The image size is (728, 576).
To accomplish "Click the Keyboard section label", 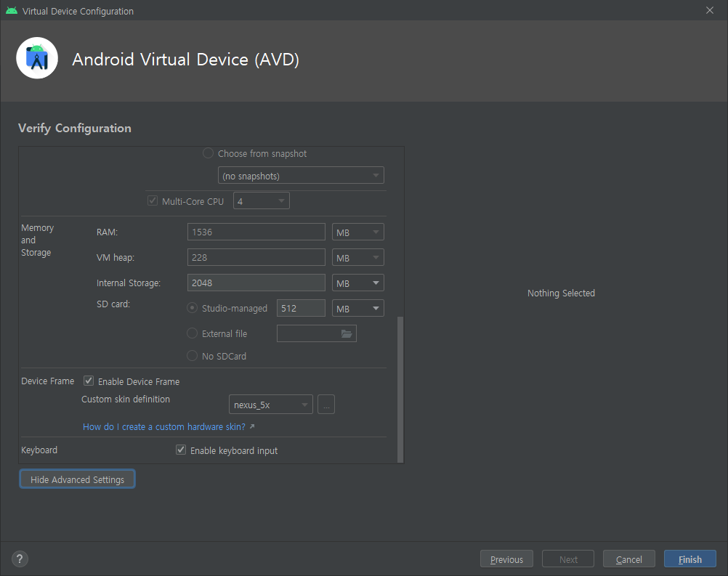I will pos(39,450).
